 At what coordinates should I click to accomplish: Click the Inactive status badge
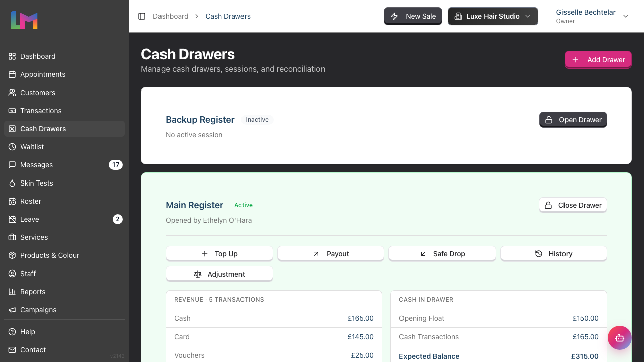pos(257,120)
